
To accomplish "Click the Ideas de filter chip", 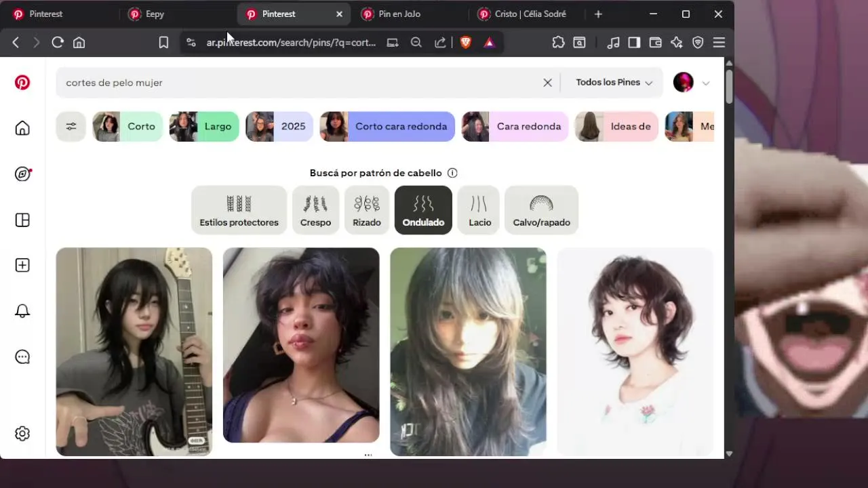I will pos(616,127).
